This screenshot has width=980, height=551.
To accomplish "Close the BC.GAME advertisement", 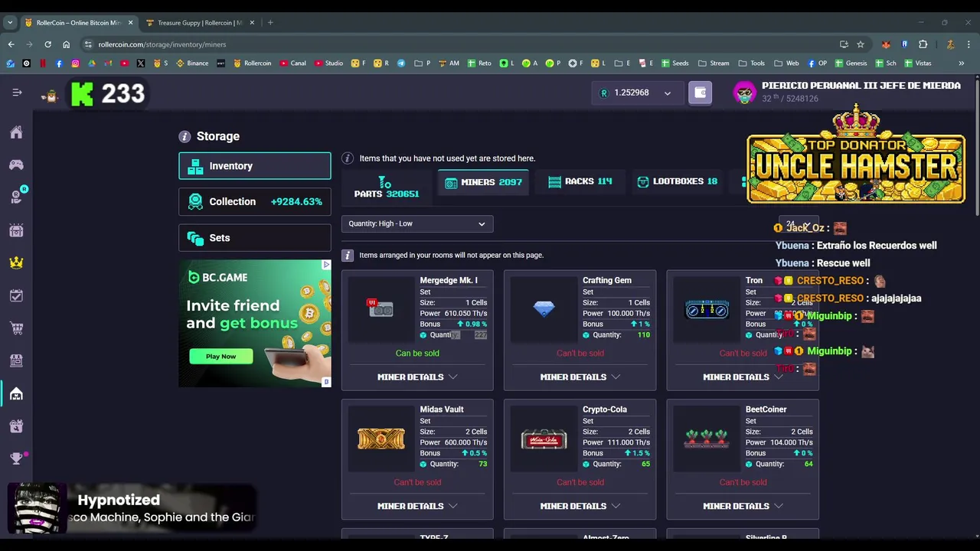I will (326, 265).
